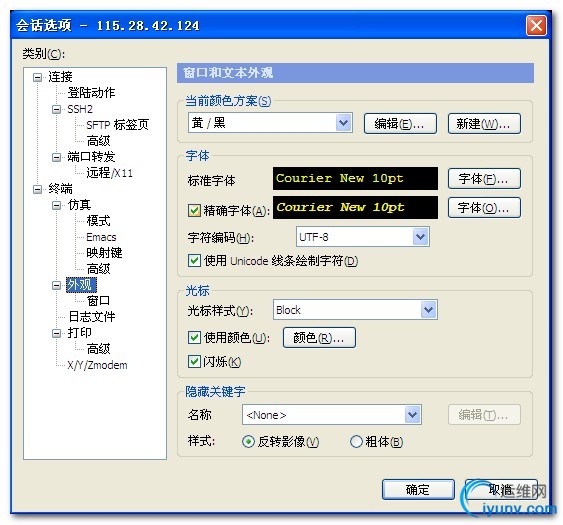Image resolution: width=563 pixels, height=525 pixels.
Task: Select X/Y/Zmodem in the tree
Action: click(x=97, y=365)
